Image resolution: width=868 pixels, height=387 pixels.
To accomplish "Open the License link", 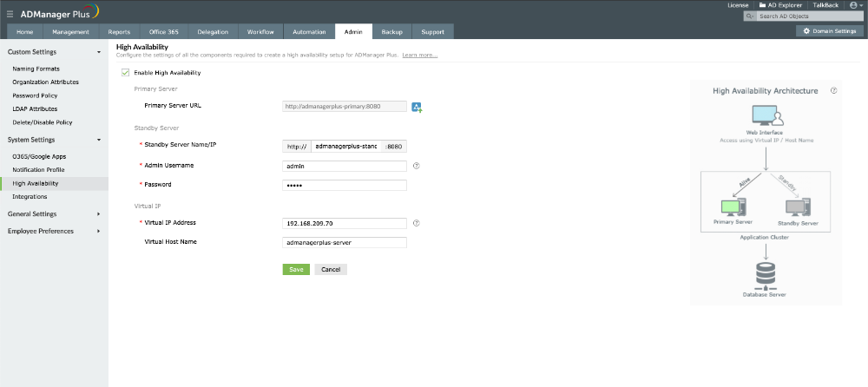I will tap(738, 5).
